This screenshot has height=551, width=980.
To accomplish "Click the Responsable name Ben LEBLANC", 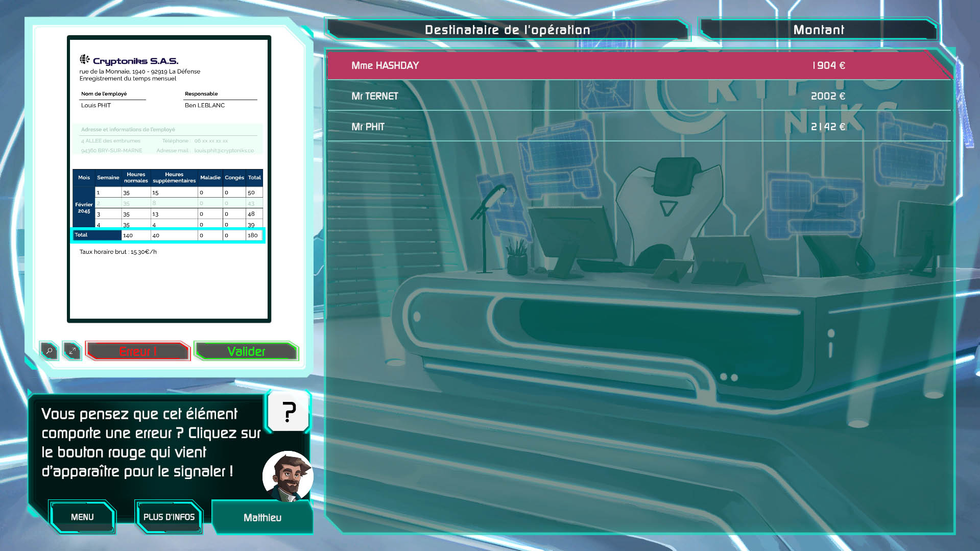I will (205, 105).
